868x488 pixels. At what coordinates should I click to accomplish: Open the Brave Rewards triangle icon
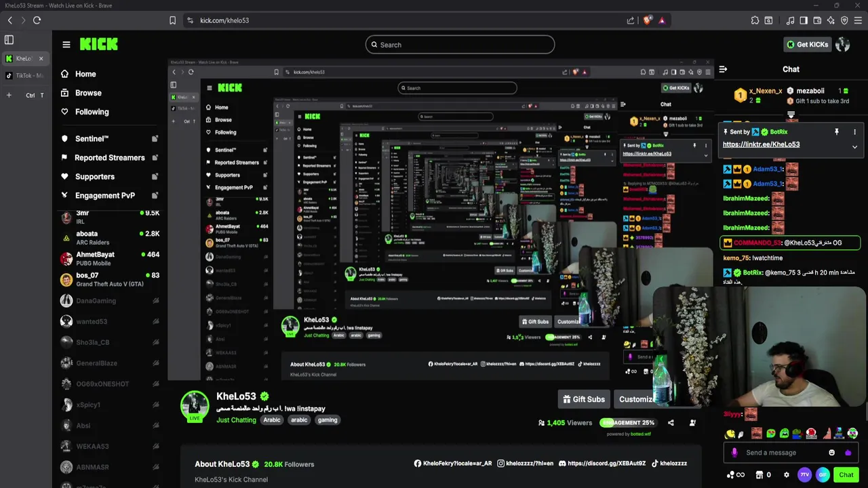[662, 20]
